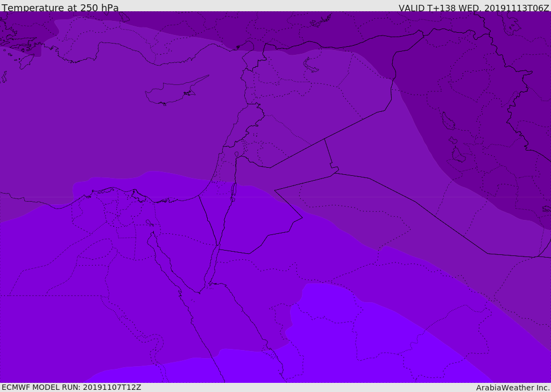Click the ECMWF MODEL RUN text
This screenshot has width=551, height=392.
tap(71, 387)
